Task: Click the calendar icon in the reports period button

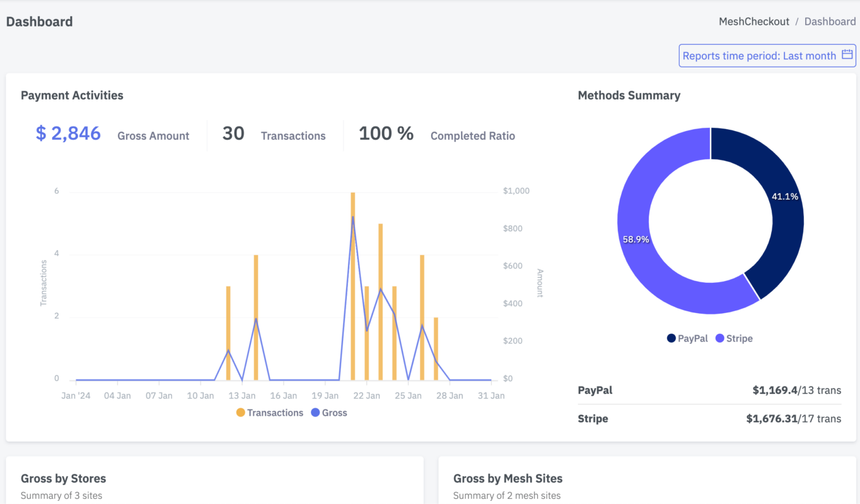Action: click(847, 55)
